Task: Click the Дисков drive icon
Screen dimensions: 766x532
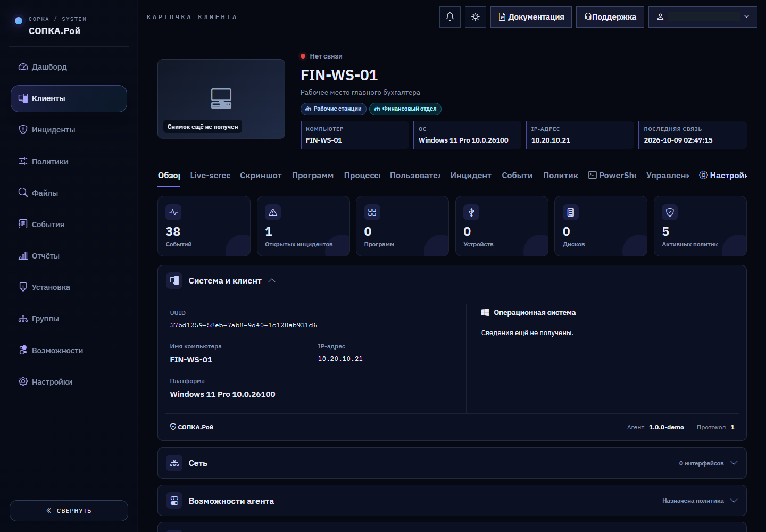Action: tap(571, 212)
